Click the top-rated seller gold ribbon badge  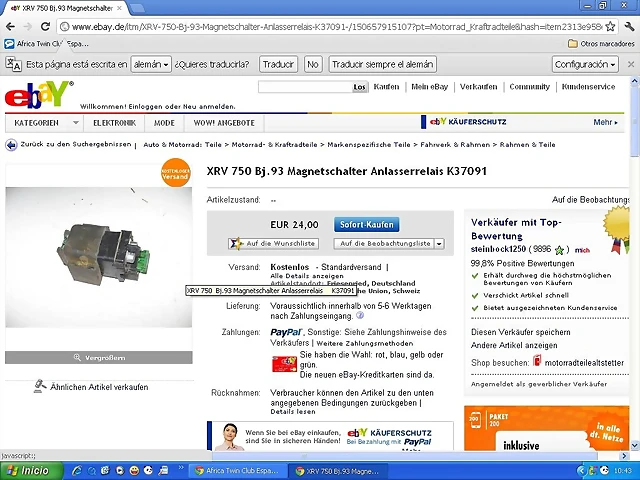(x=618, y=229)
